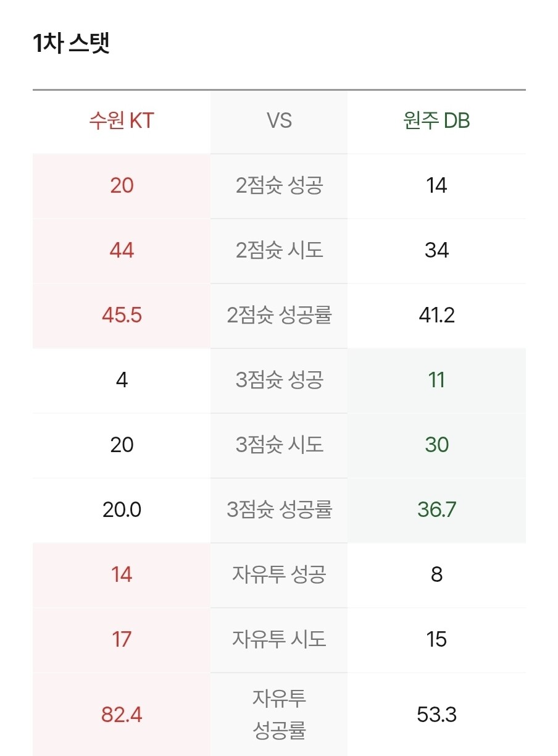The image size is (558, 756).
Task: Click the 2점슛 시도 row label
Action: [x=279, y=250]
